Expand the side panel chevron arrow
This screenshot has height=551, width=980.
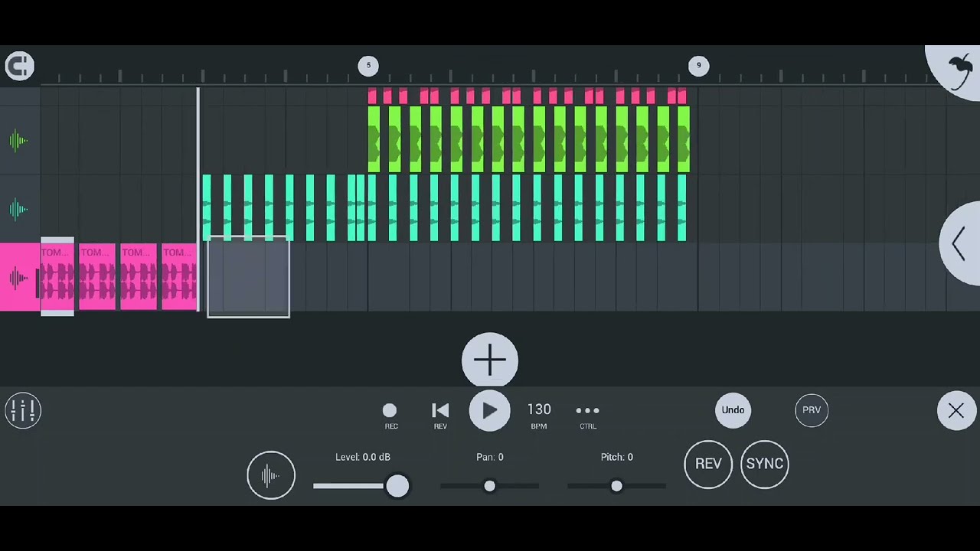[x=959, y=243]
